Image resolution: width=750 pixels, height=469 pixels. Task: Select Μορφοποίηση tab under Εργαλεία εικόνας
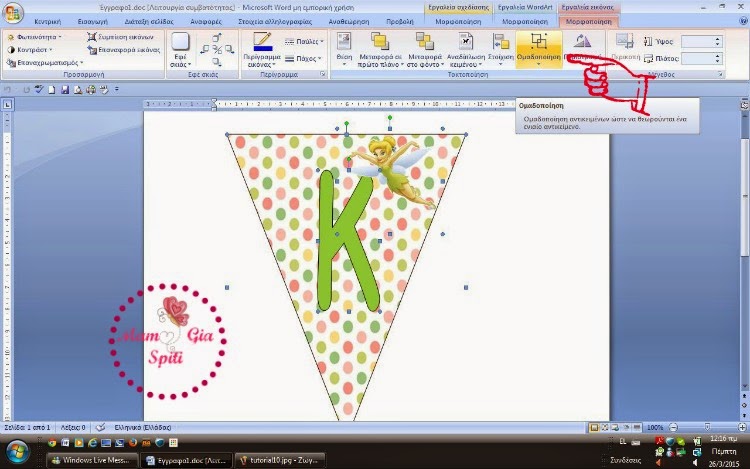[588, 22]
